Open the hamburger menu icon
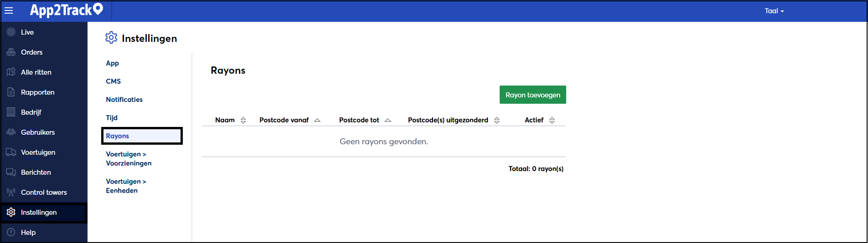The height and width of the screenshot is (243, 868). (9, 10)
